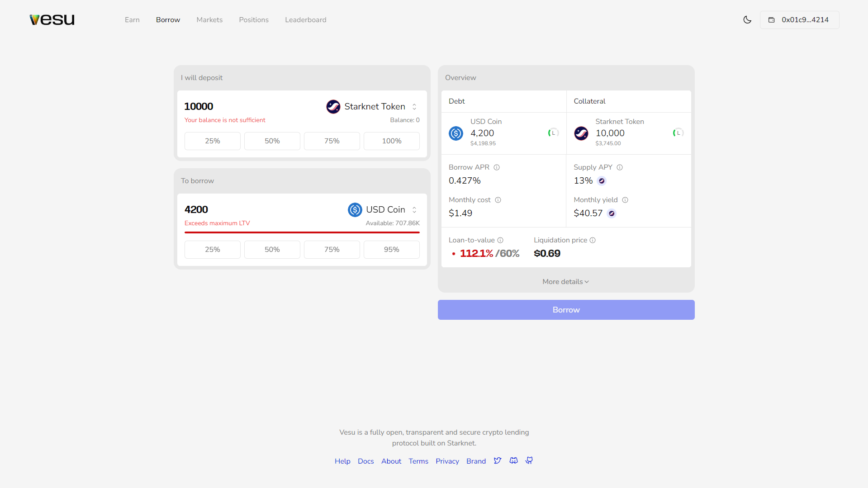
Task: Open Vesu GitHub icon
Action: click(529, 461)
